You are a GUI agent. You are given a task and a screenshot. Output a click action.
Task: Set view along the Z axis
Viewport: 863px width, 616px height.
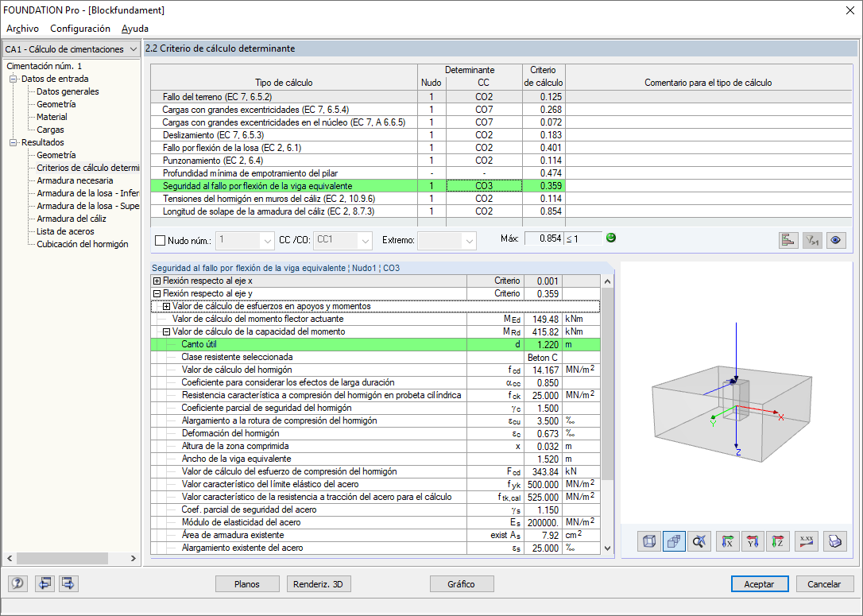coord(778,541)
